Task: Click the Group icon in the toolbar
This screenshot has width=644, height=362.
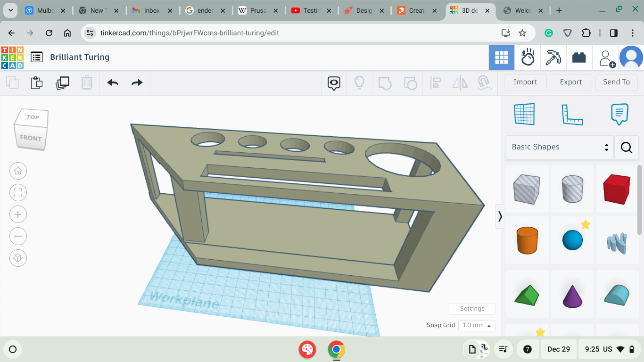Action: click(385, 82)
